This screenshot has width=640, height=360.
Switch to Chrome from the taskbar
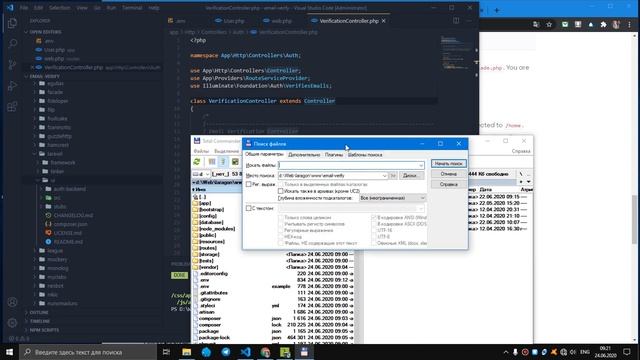pos(265,352)
